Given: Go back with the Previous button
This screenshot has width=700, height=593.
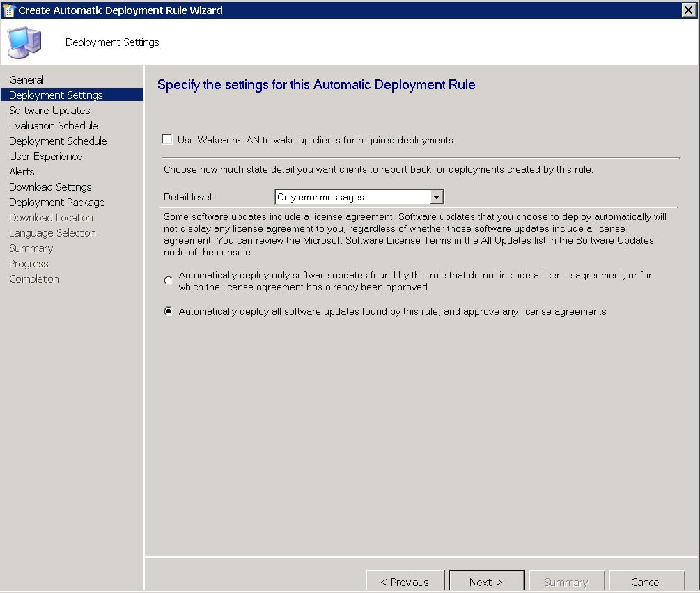Looking at the screenshot, I should point(405,581).
